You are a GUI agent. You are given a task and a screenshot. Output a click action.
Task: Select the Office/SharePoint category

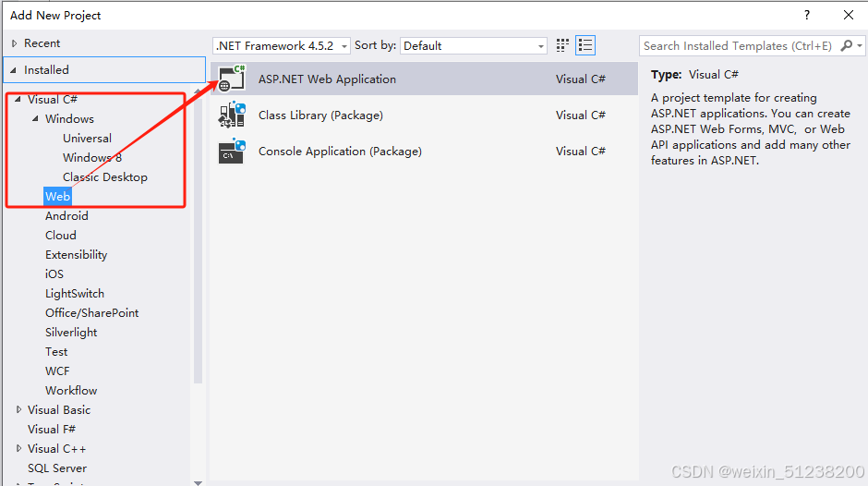pyautogui.click(x=92, y=312)
